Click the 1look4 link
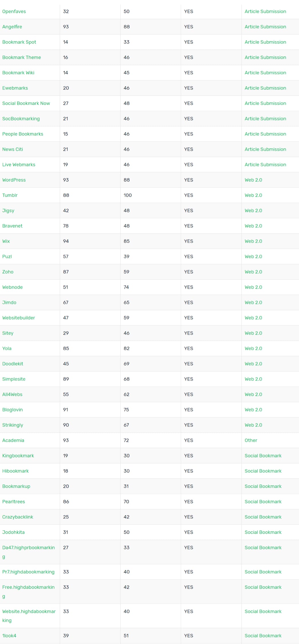This screenshot has width=299, height=644. tap(9, 636)
